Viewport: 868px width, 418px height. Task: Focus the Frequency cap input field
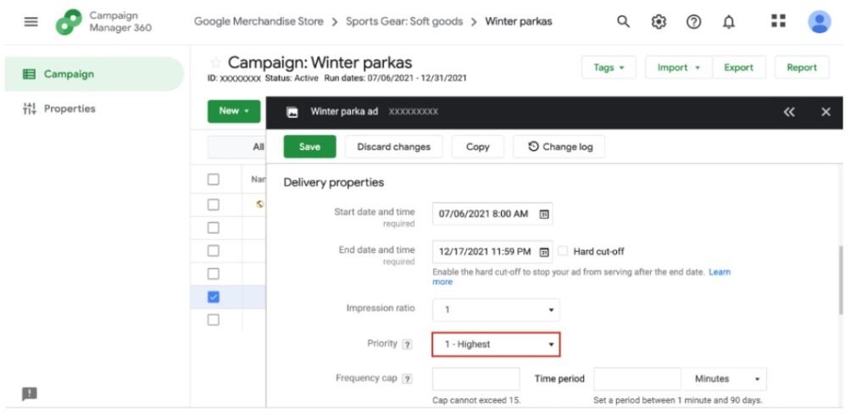tap(476, 379)
